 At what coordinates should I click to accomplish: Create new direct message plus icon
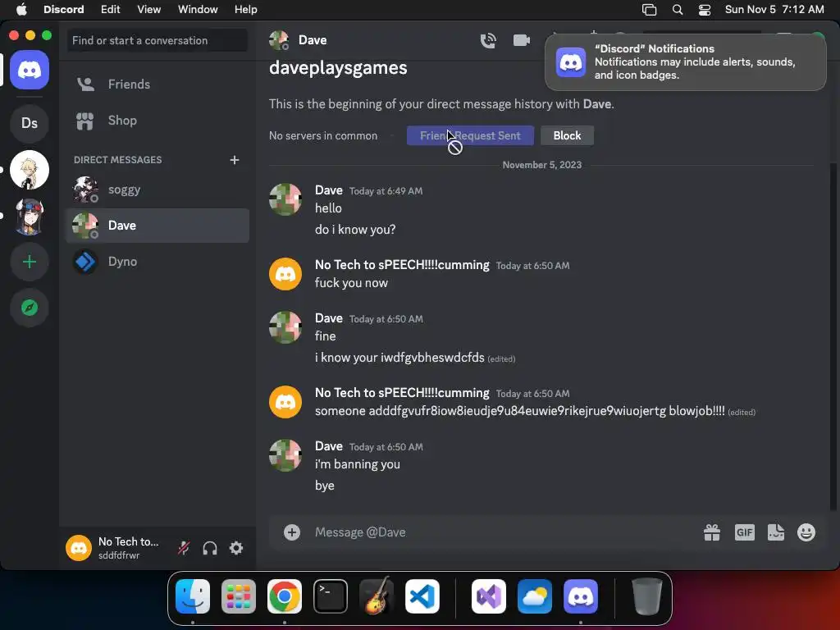tap(234, 160)
